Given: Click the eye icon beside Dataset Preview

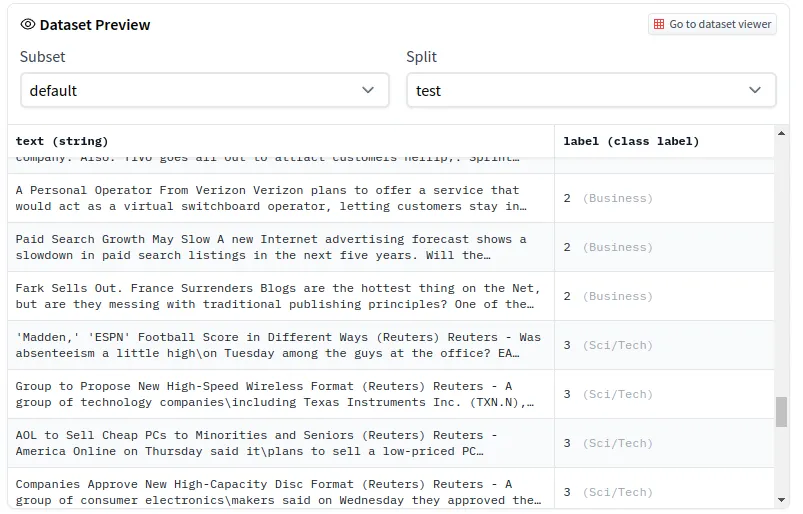Looking at the screenshot, I should 28,24.
